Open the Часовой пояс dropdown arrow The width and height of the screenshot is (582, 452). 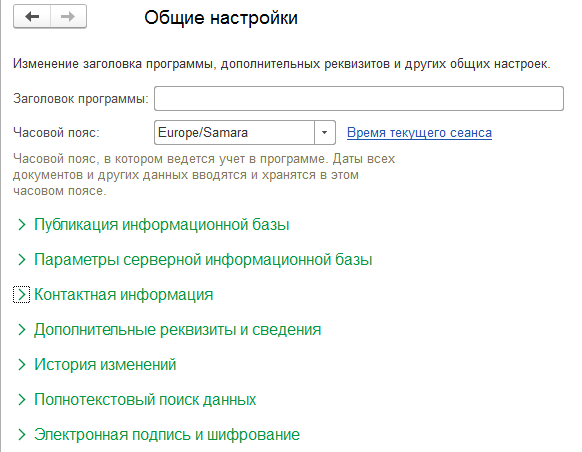click(x=324, y=132)
